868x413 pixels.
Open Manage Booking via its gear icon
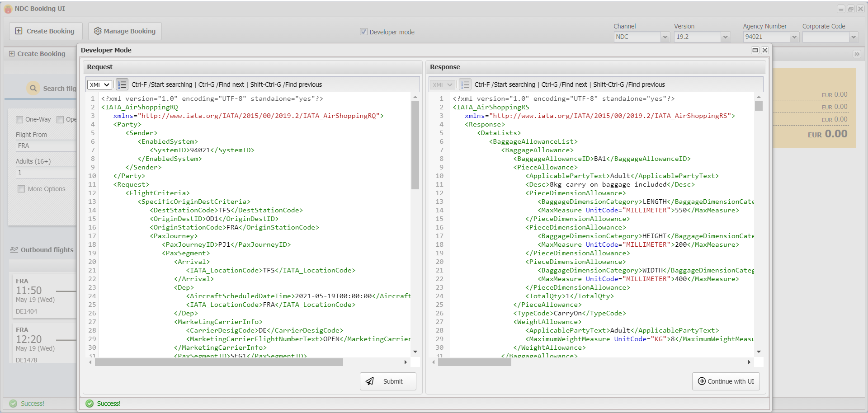(x=98, y=31)
